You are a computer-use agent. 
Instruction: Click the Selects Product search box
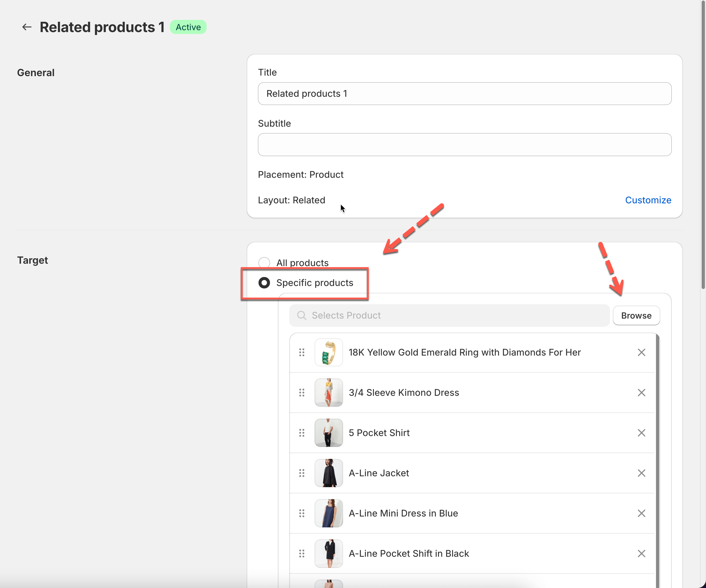pyautogui.click(x=449, y=316)
